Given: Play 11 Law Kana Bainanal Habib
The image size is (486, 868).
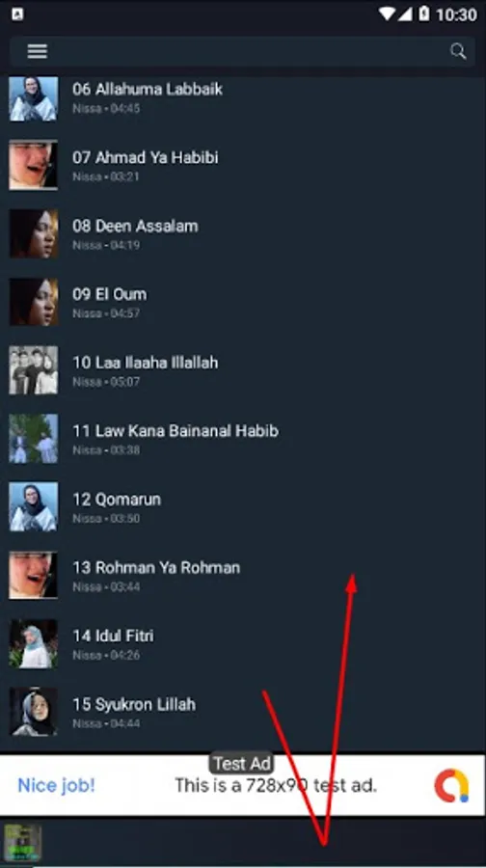Looking at the screenshot, I should (x=243, y=439).
